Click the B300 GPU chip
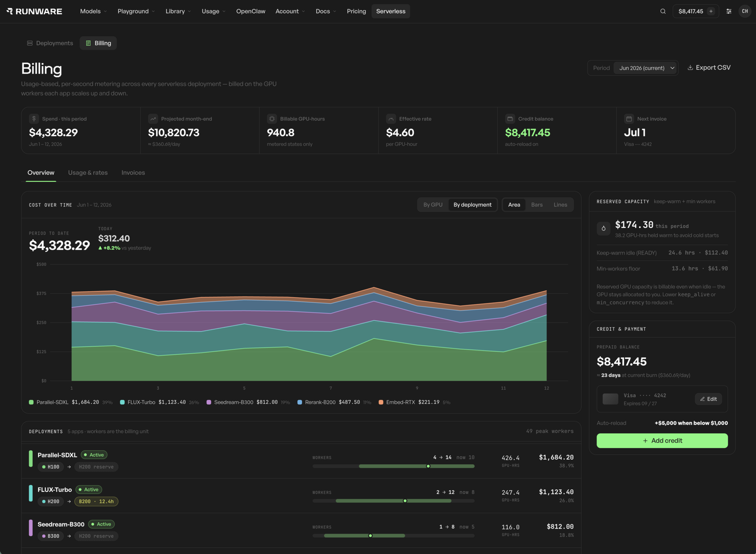This screenshot has height=554, width=756. click(51, 536)
